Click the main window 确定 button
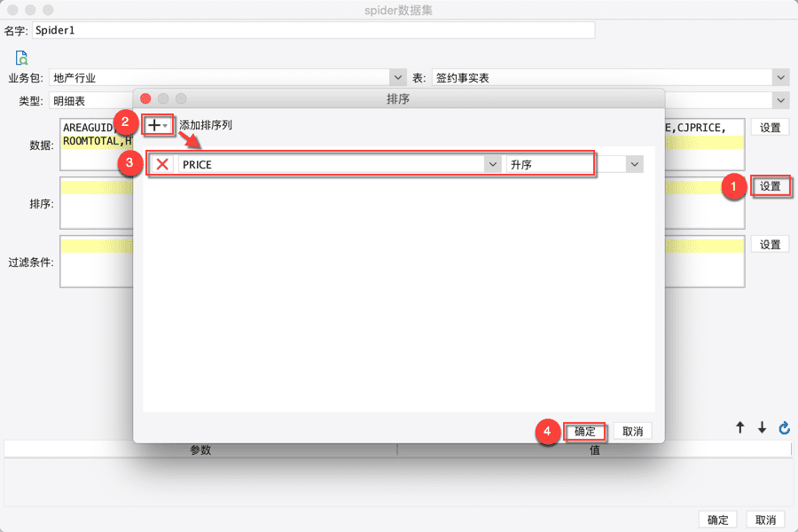Viewport: 798px width, 532px height. click(717, 520)
